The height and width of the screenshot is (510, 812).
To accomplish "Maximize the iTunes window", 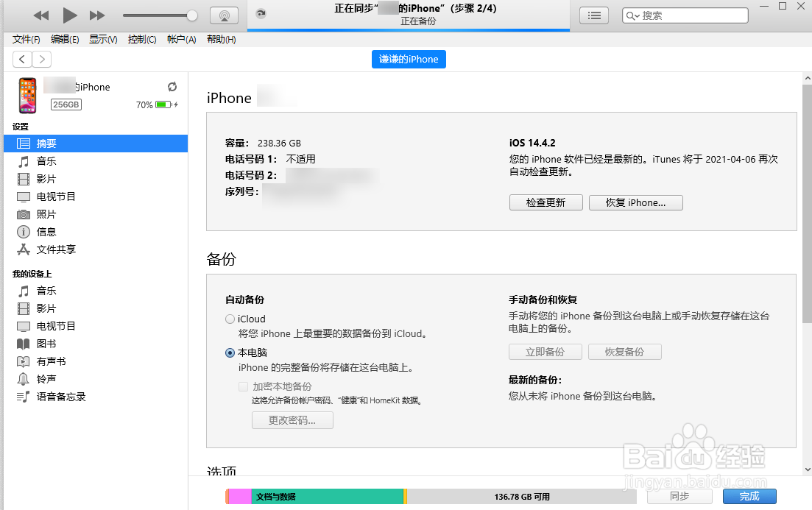I will tap(783, 6).
